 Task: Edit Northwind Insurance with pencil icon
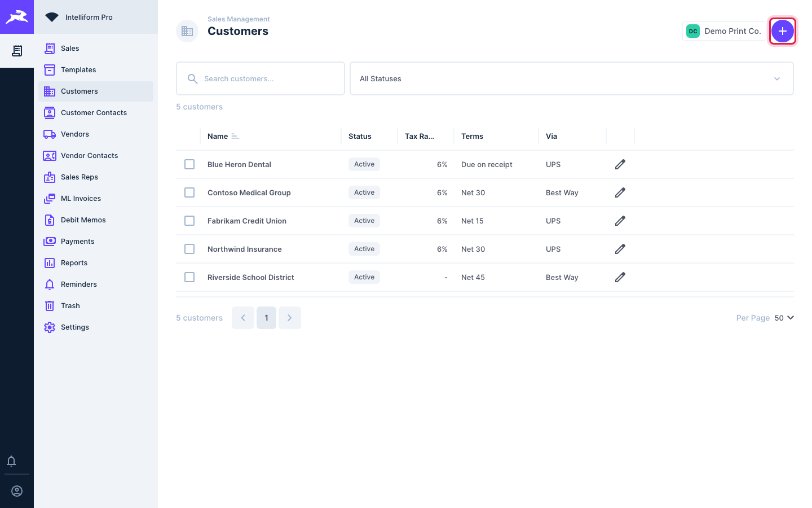(x=620, y=249)
